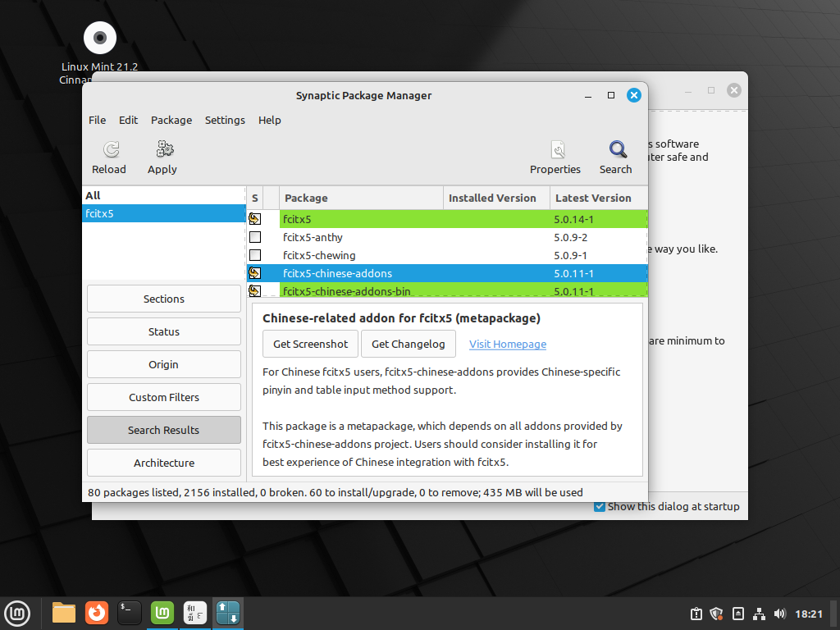The image size is (840, 630).
Task: Click the Reload toolbar icon
Action: click(109, 156)
